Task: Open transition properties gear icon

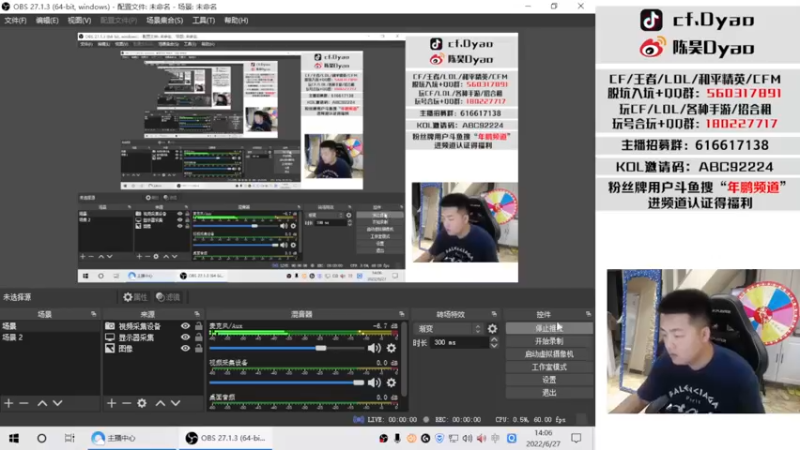Action: click(492, 329)
